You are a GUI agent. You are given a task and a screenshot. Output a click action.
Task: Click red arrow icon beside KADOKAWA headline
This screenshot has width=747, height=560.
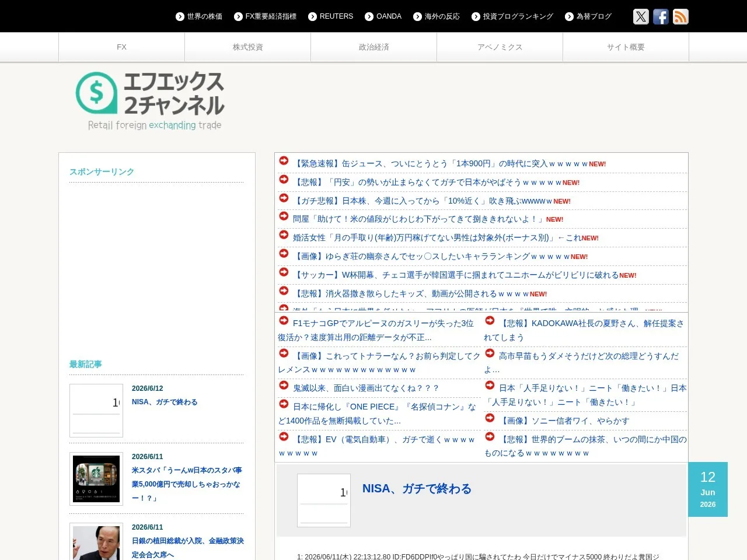490,320
